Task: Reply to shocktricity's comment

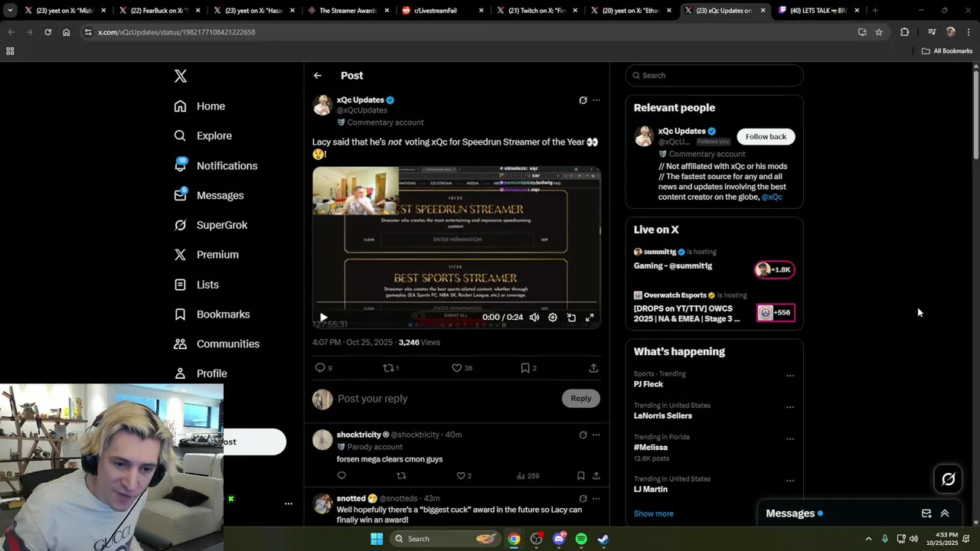Action: point(341,476)
